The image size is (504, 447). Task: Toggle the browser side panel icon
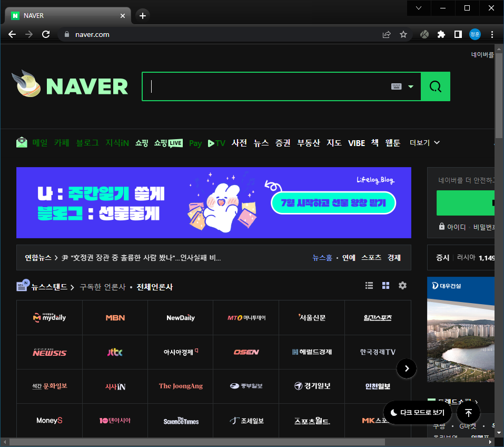(x=458, y=34)
